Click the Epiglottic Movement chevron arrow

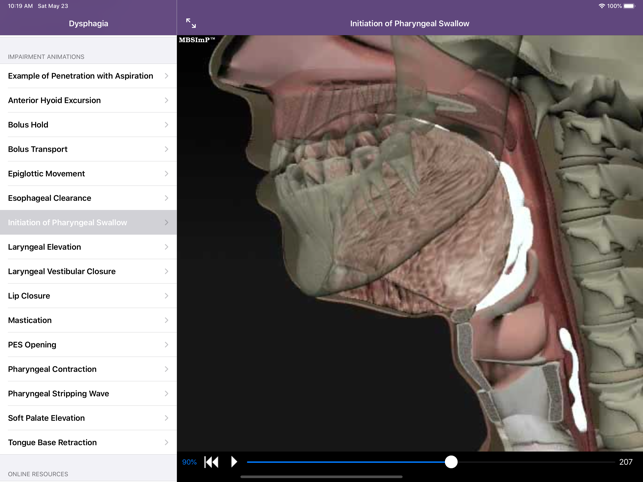(166, 174)
